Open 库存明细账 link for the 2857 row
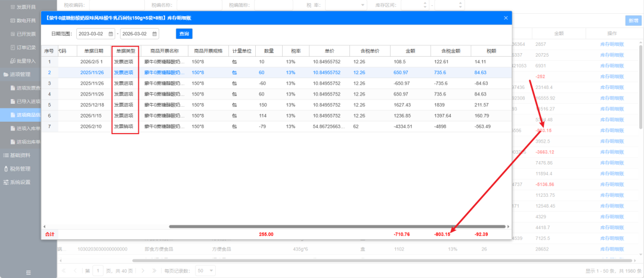 point(612,44)
